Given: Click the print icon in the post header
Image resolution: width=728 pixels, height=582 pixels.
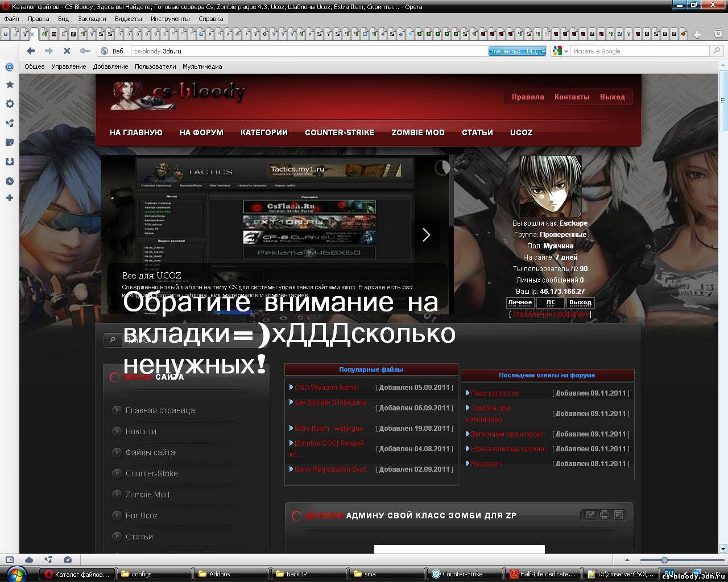Looking at the screenshot, I should 604,514.
